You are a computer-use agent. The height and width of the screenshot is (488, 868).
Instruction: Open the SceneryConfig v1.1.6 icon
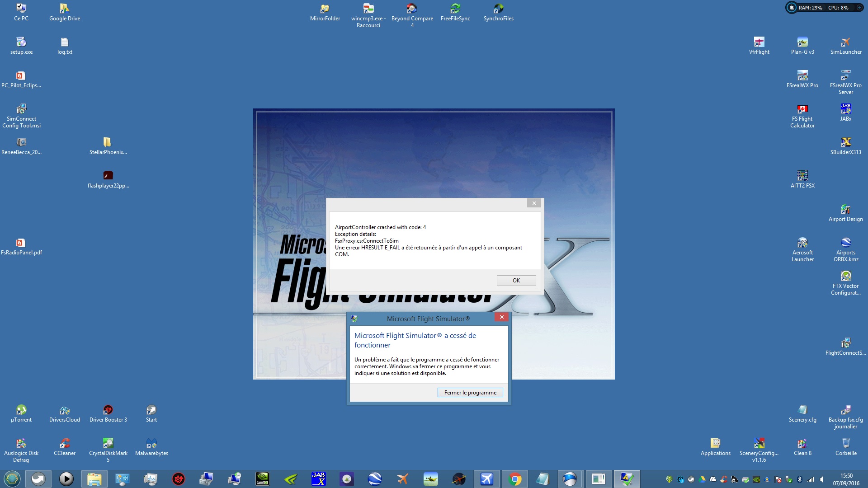pyautogui.click(x=759, y=450)
